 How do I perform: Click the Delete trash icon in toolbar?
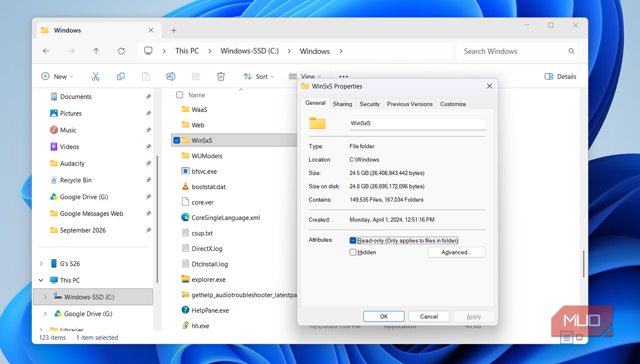pos(221,76)
